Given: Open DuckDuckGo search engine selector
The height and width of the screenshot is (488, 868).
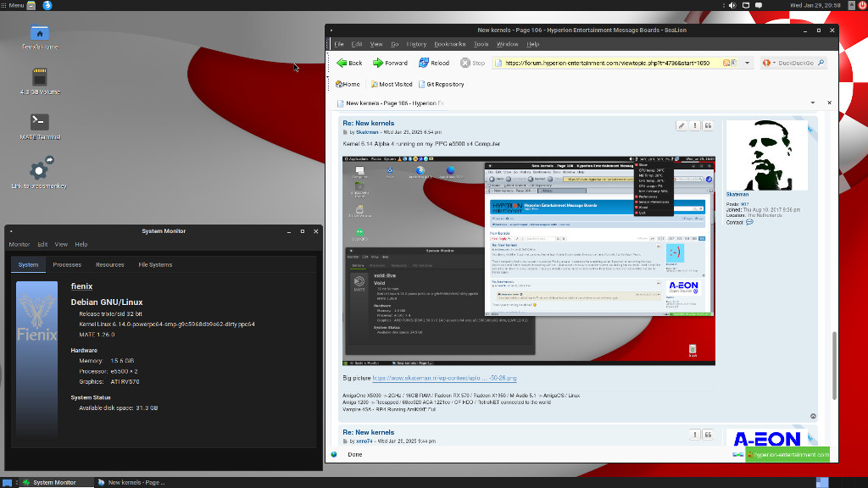Looking at the screenshot, I should coord(768,63).
